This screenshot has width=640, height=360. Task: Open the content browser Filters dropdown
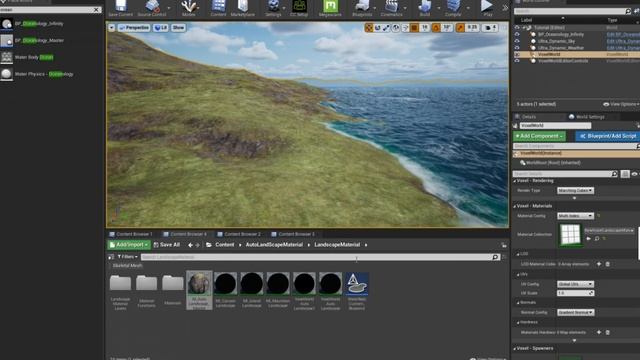point(127,257)
